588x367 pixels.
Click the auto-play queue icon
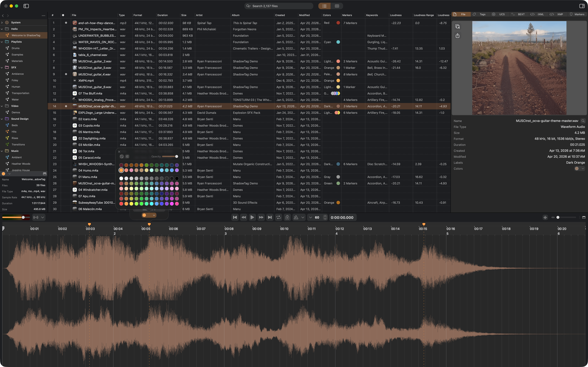(287, 217)
